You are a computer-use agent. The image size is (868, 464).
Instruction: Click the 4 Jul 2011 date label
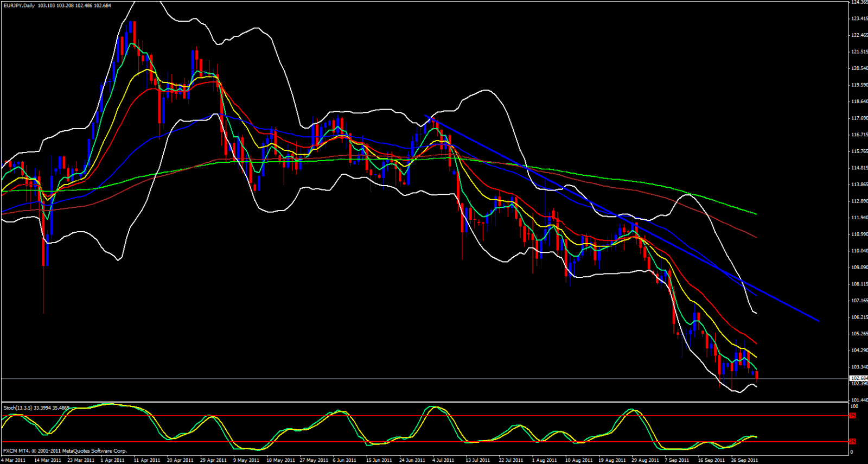443,460
